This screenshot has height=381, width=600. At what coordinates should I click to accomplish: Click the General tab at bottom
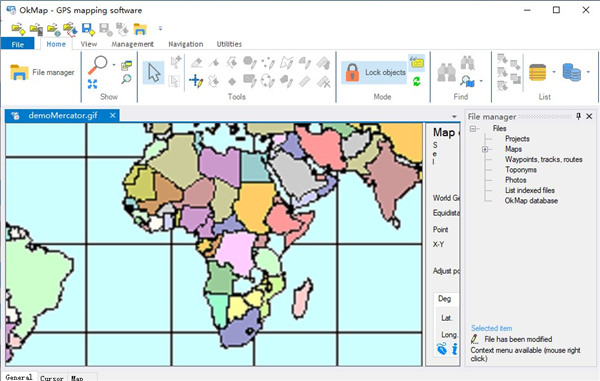coord(19,377)
